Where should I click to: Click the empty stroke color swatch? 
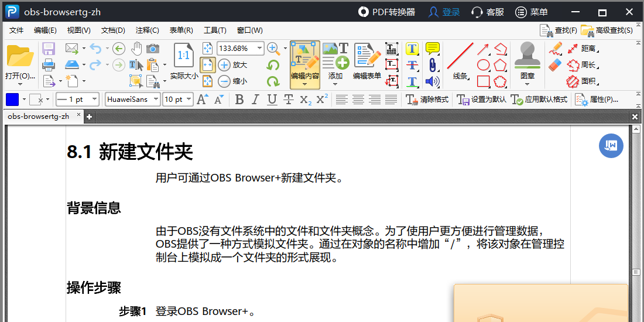(36, 100)
